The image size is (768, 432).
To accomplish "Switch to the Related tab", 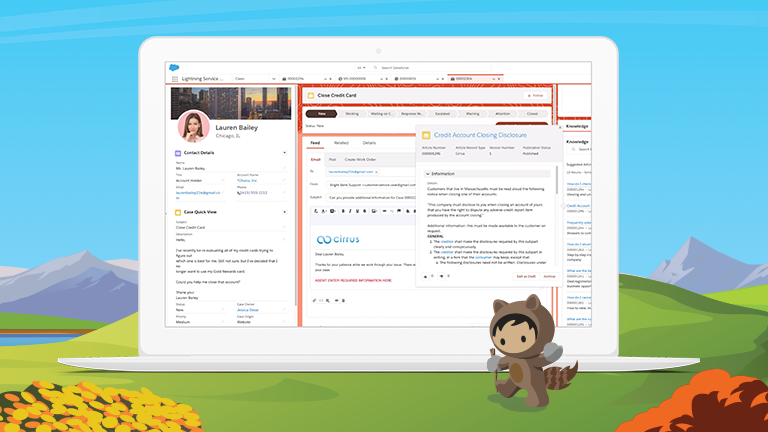I will tap(341, 143).
